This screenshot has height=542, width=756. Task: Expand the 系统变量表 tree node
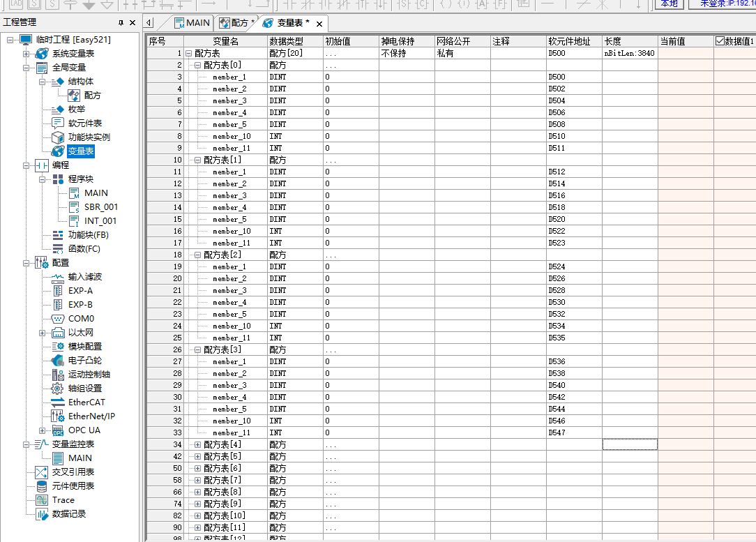click(x=26, y=54)
